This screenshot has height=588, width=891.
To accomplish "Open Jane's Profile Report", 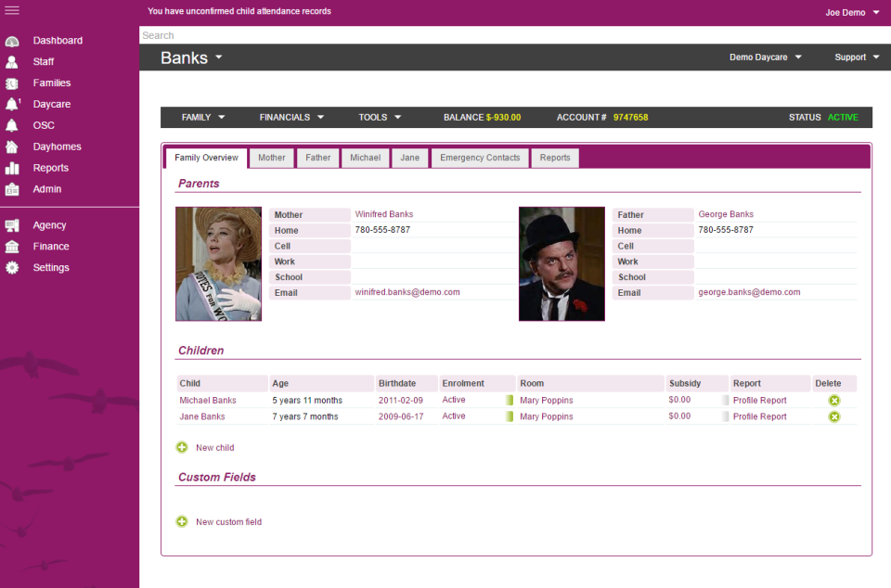I will [760, 416].
